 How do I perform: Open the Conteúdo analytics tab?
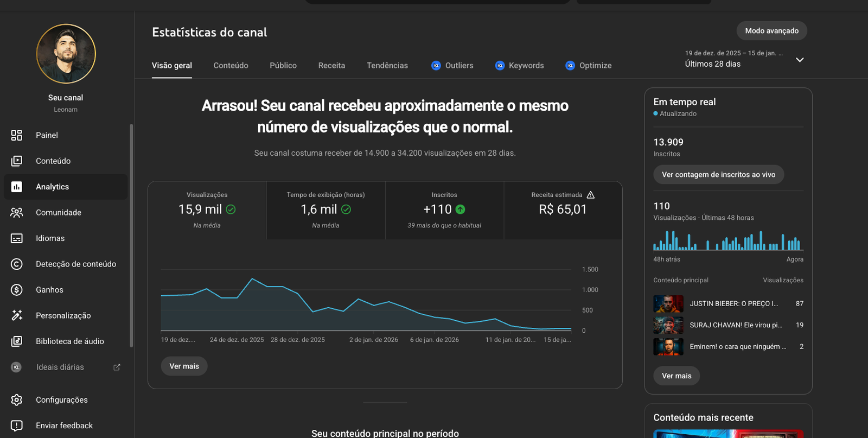click(231, 66)
